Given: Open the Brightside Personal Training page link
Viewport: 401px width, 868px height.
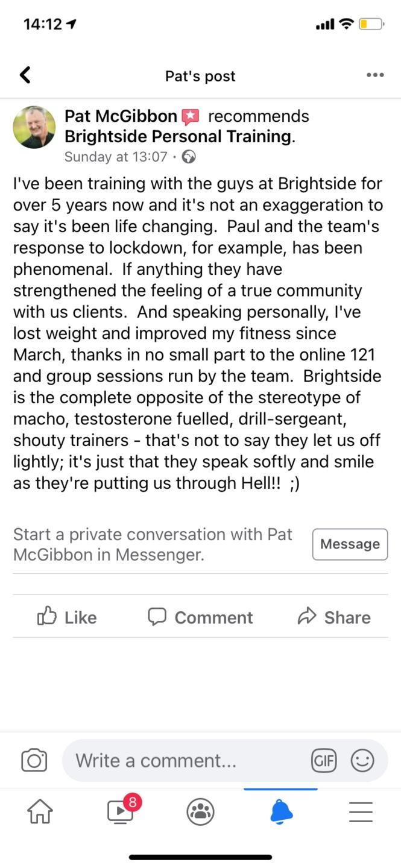Looking at the screenshot, I should [x=178, y=136].
